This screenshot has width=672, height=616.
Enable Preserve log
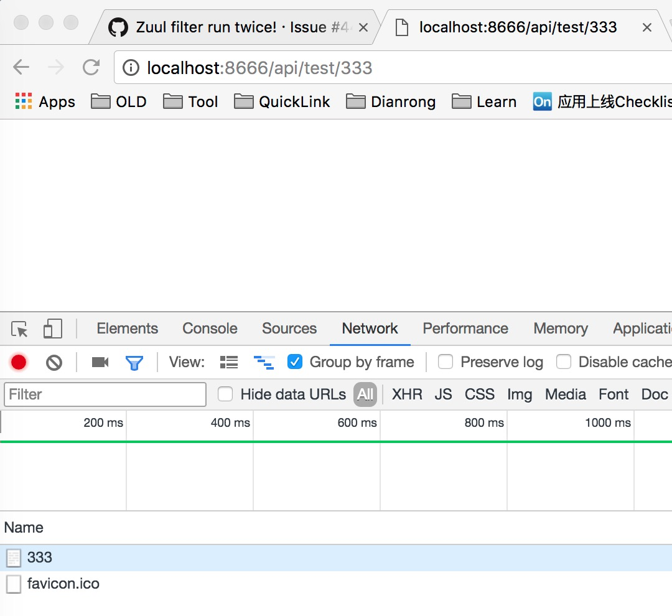445,362
